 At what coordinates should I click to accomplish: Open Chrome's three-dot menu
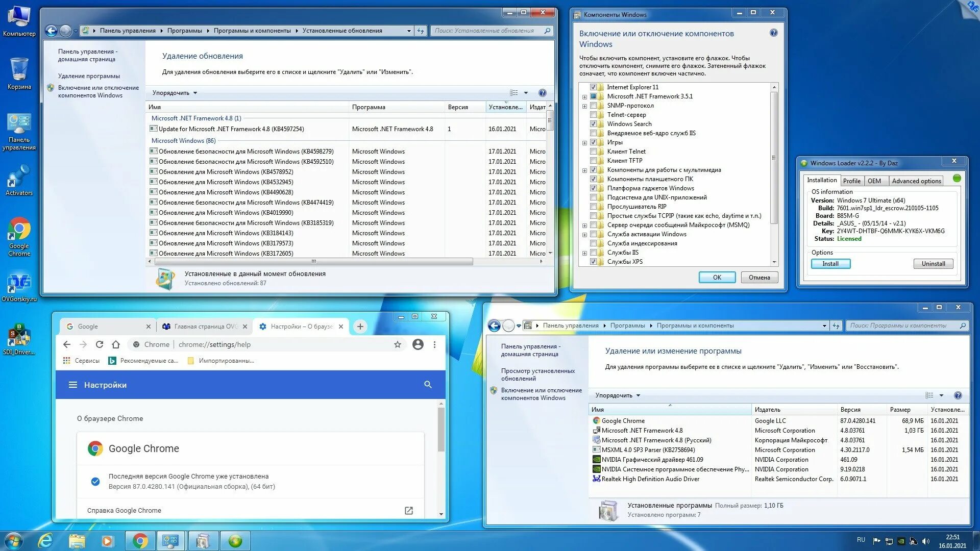[435, 344]
